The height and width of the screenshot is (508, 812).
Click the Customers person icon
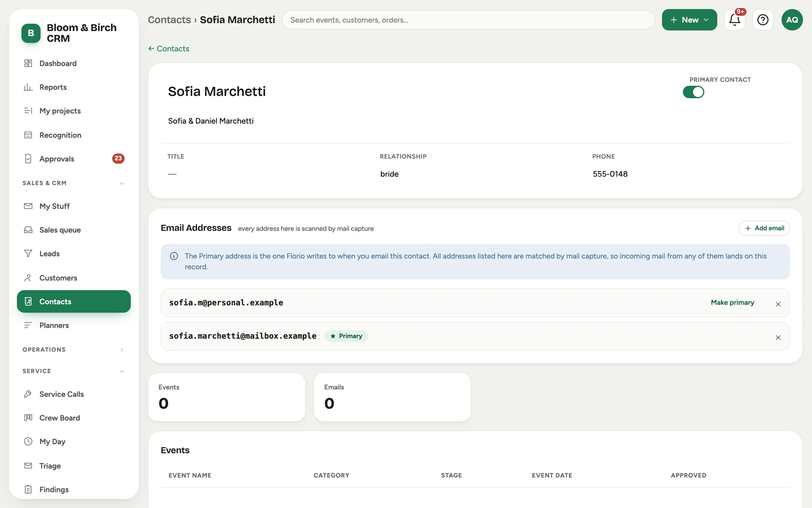[x=28, y=278]
